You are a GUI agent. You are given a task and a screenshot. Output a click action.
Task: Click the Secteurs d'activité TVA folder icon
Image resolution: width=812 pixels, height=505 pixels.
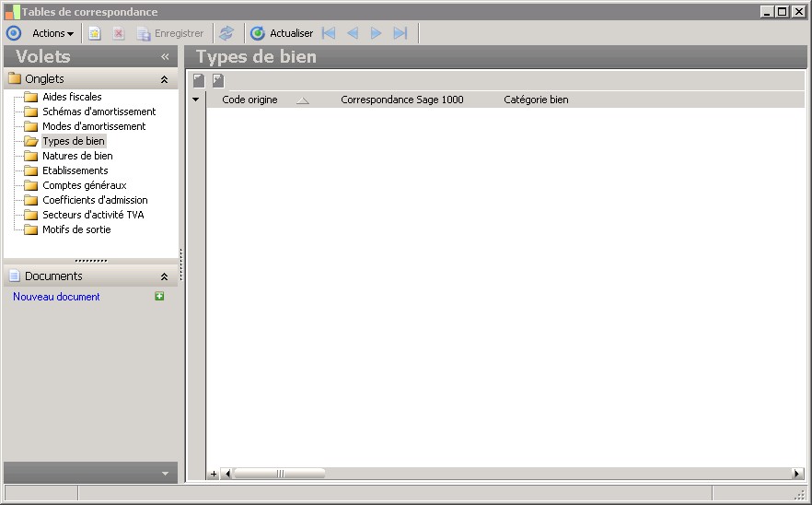(x=31, y=215)
